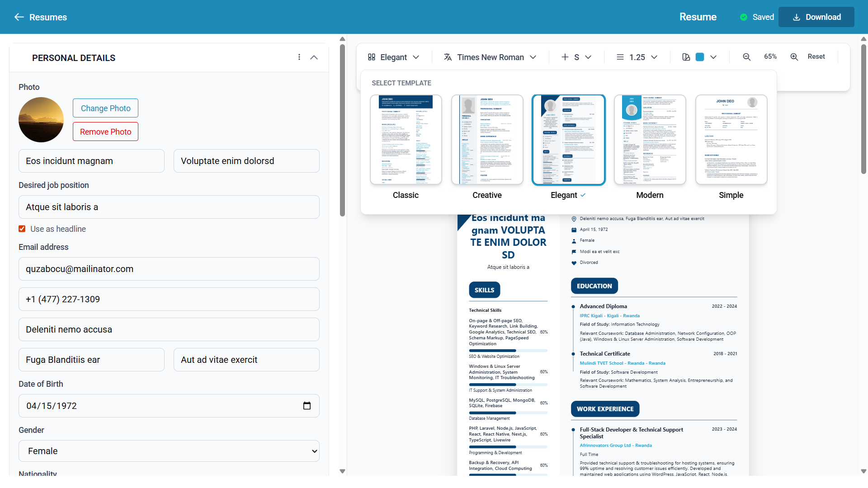The height and width of the screenshot is (488, 868).
Task: Click the back arrow next to Resumes
Action: (19, 17)
